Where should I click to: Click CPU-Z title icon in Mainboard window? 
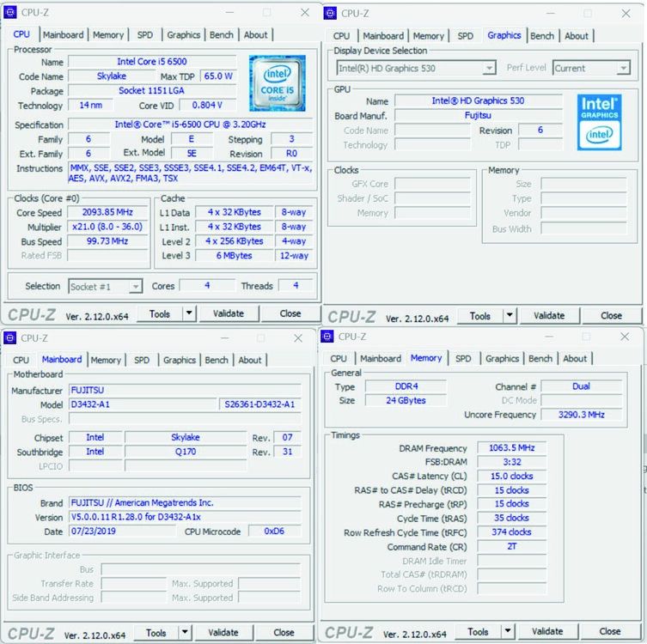[10, 338]
